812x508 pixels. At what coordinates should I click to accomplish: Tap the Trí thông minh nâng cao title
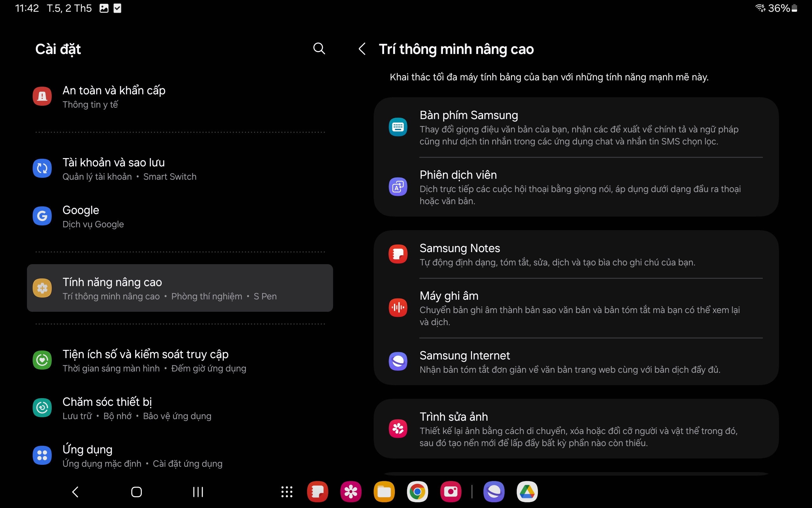click(x=456, y=49)
